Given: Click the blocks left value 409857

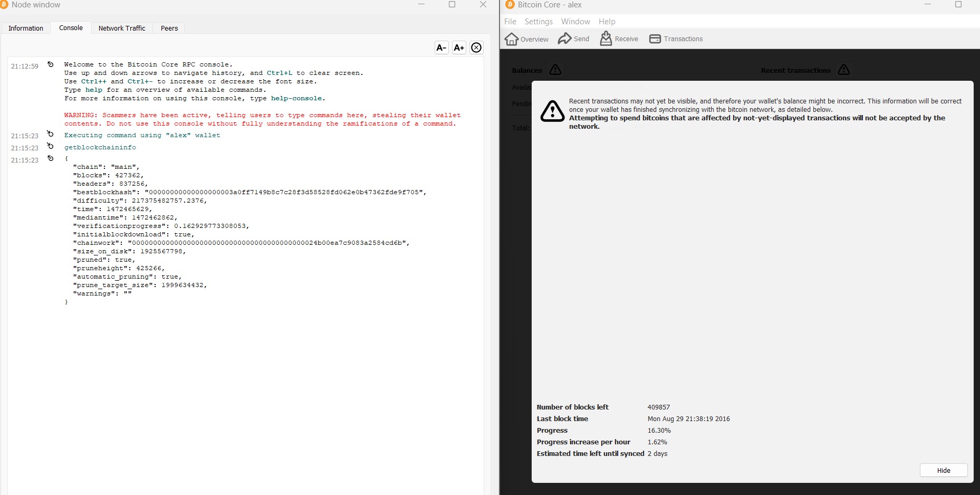Looking at the screenshot, I should coord(659,407).
